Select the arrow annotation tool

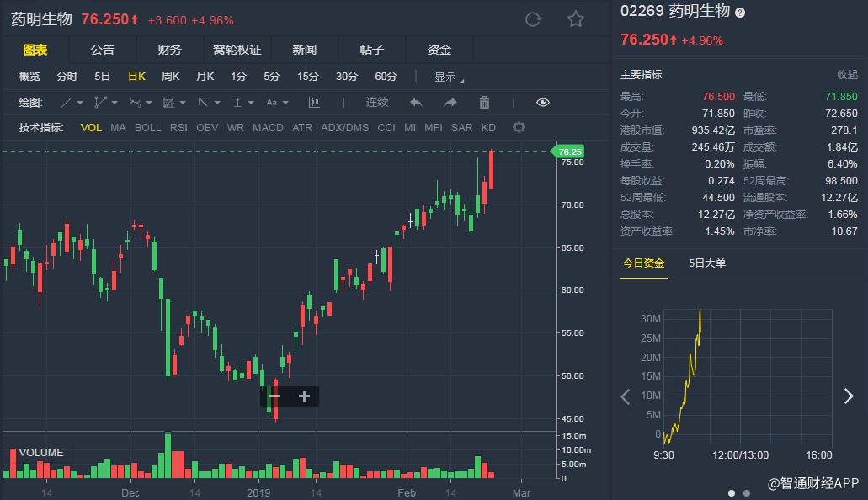(x=203, y=103)
